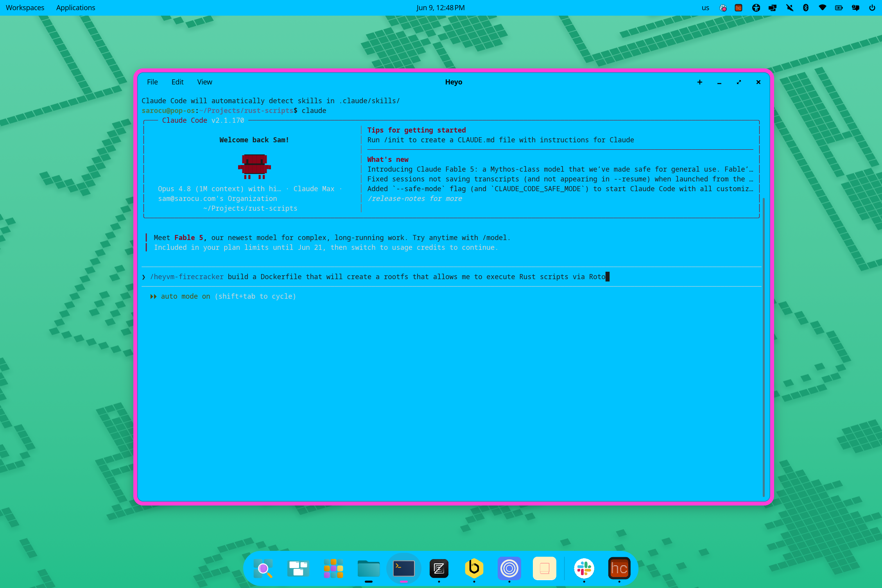Open the notifications applet
Image resolution: width=882 pixels, height=588 pixels.
pyautogui.click(x=855, y=8)
